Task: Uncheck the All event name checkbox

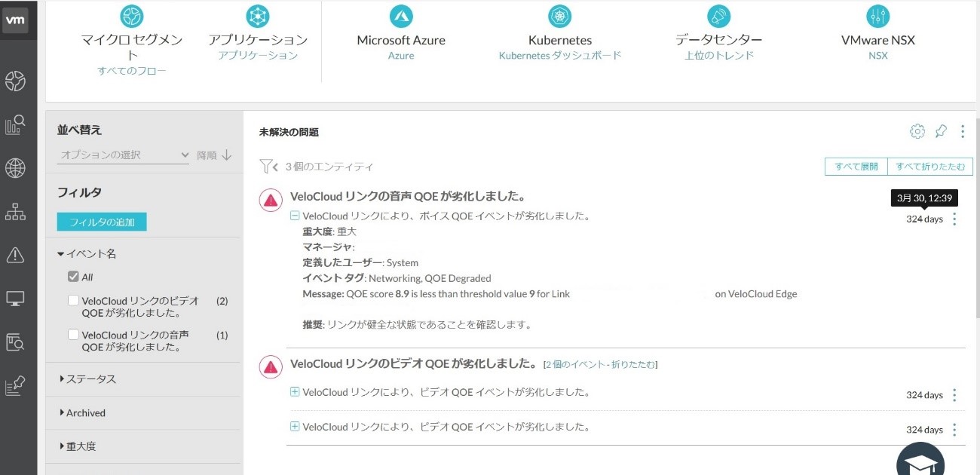Action: [x=73, y=277]
